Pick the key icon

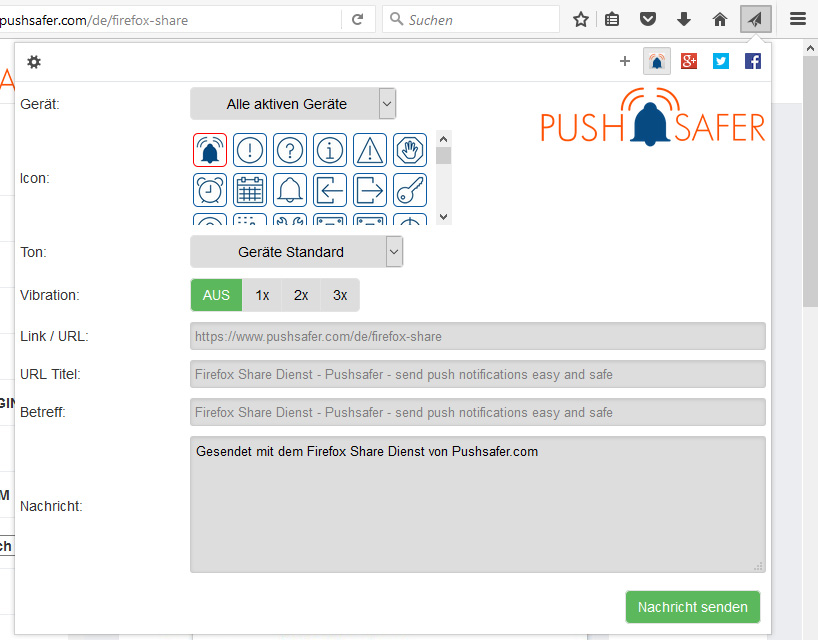coord(410,190)
